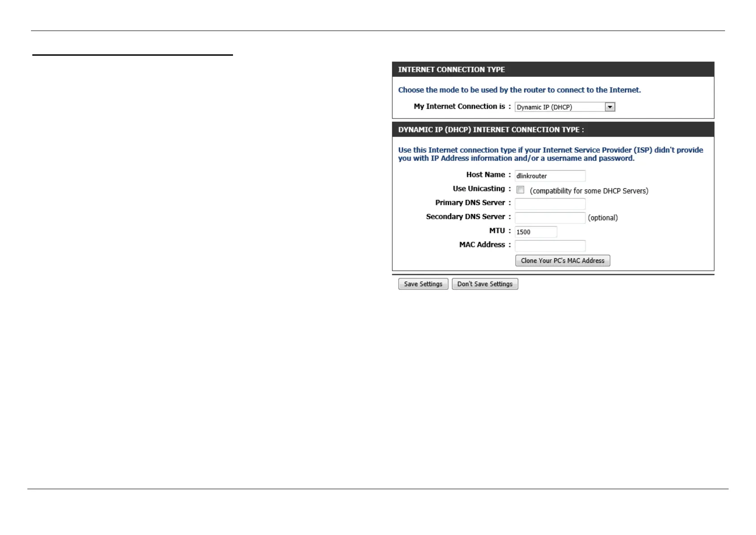Click Clone Your PC's MAC Address button
The image size is (756, 535).
pyautogui.click(x=563, y=261)
